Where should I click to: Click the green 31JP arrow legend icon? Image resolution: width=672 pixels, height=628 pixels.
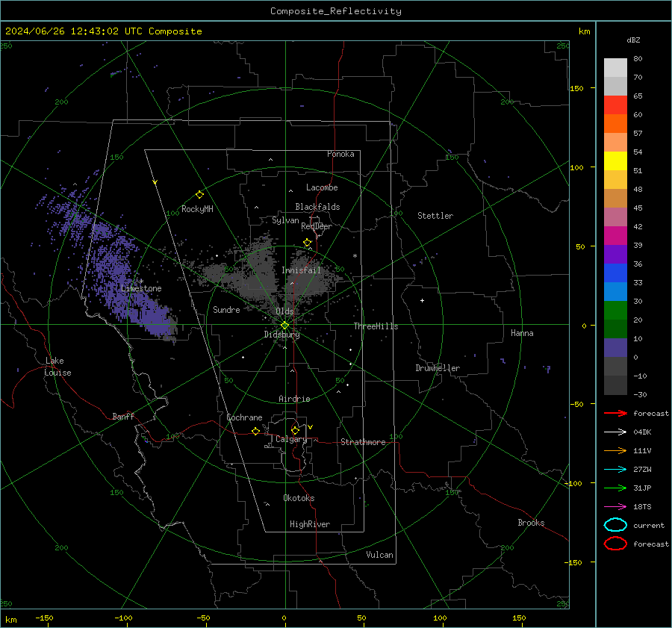(615, 488)
